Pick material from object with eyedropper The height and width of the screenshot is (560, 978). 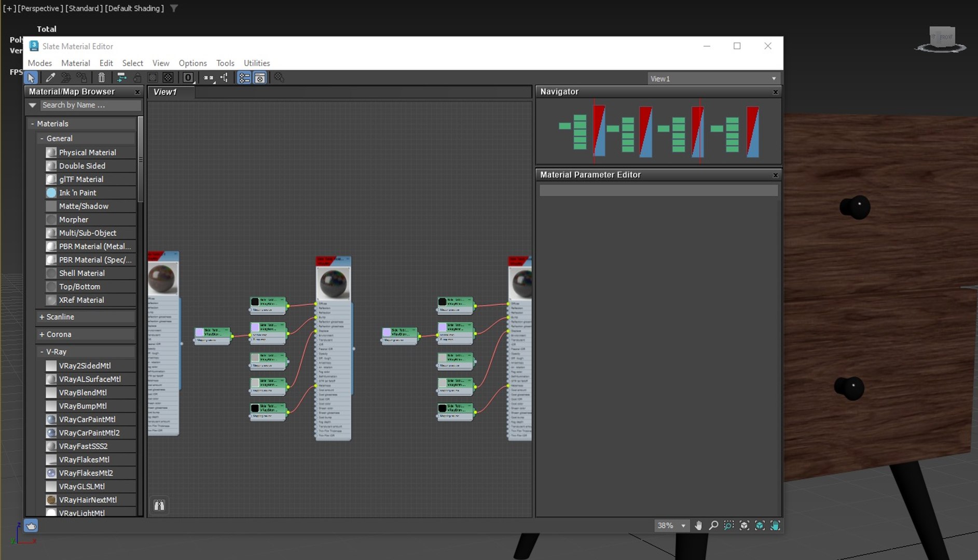[x=50, y=78]
